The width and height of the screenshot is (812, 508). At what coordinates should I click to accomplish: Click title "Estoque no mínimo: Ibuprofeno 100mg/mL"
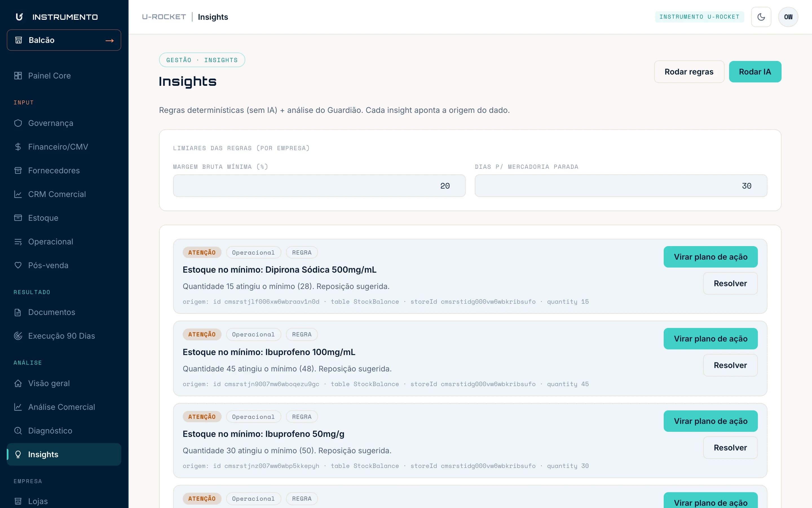click(x=269, y=352)
